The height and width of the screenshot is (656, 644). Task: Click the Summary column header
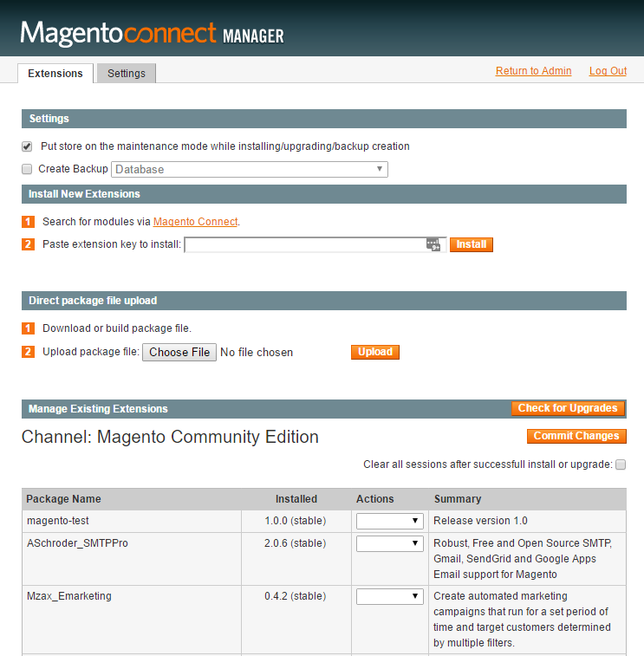(458, 499)
